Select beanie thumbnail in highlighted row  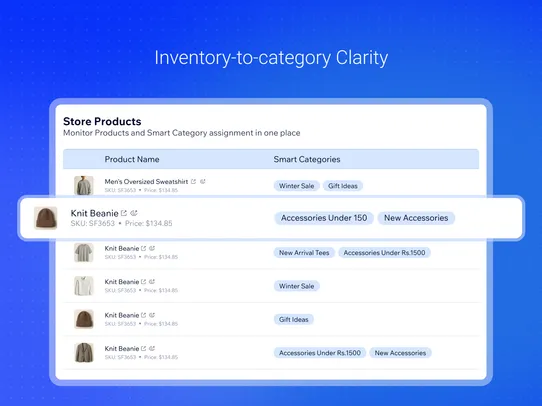click(46, 218)
